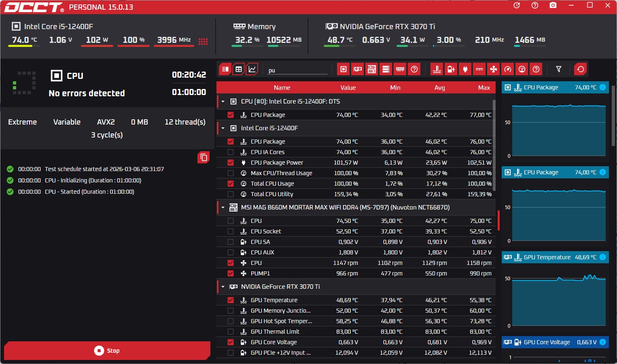Uncheck the CPU Package Power sensor

[231, 163]
